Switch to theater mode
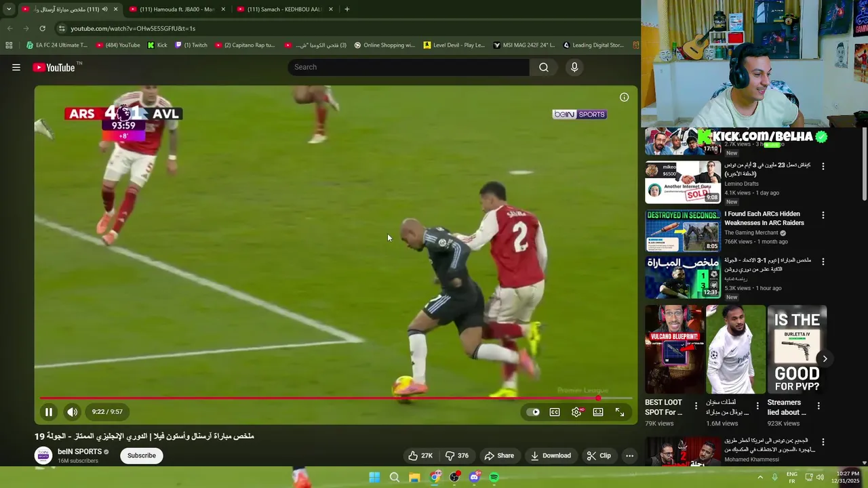 (x=598, y=411)
